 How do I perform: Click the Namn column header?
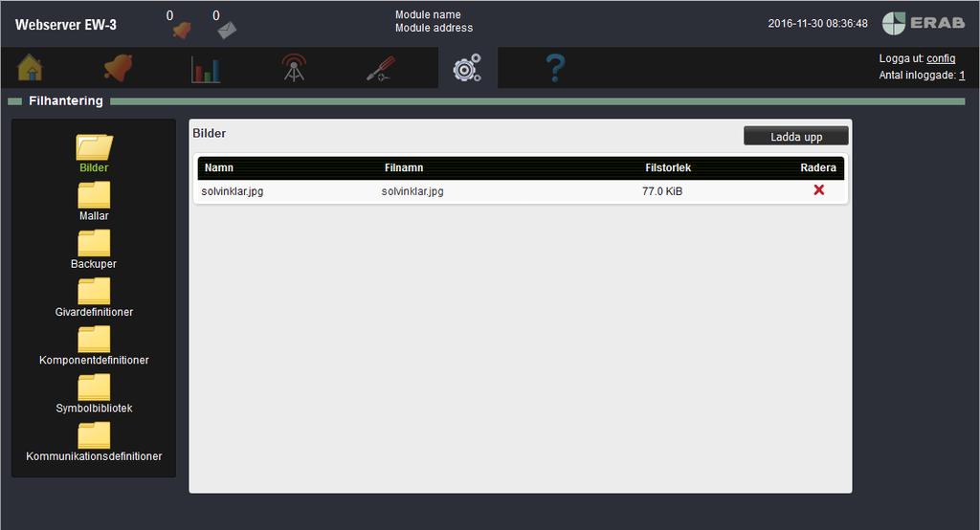click(x=219, y=167)
